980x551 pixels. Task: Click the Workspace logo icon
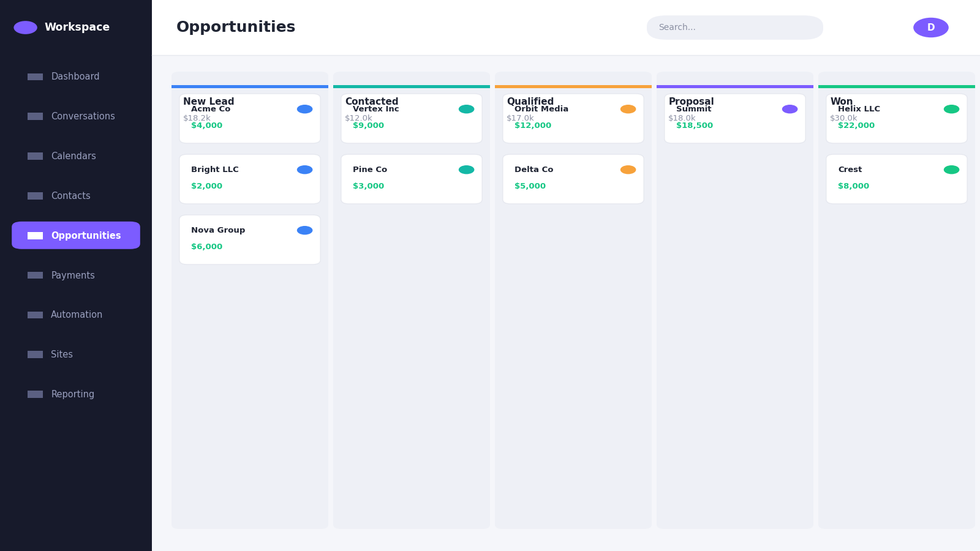pyautogui.click(x=25, y=28)
